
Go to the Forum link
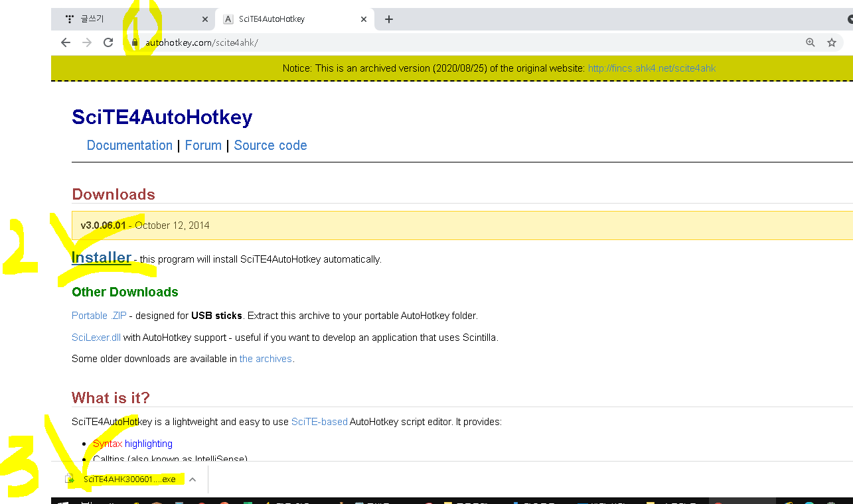point(203,145)
